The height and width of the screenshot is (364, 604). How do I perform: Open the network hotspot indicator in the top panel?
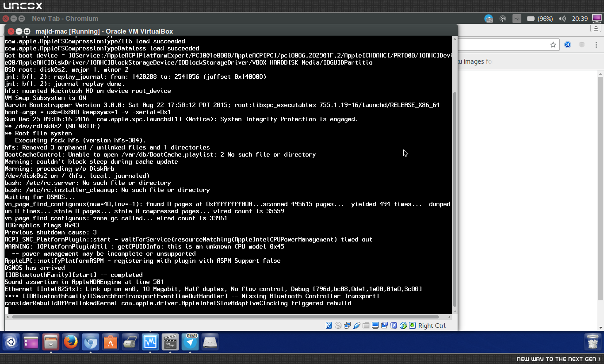[x=503, y=19]
